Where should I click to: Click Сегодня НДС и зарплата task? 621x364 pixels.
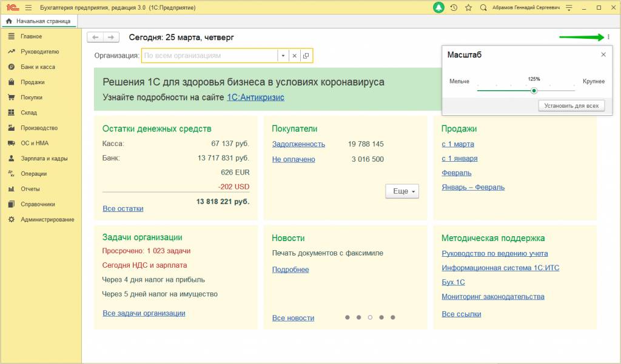[144, 265]
